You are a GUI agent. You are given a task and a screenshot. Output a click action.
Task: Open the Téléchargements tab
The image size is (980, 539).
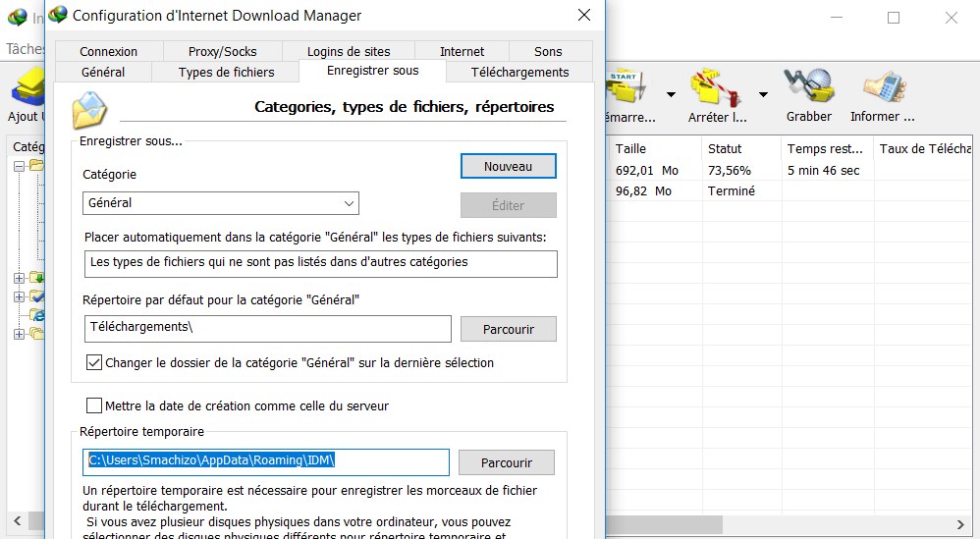tap(520, 72)
